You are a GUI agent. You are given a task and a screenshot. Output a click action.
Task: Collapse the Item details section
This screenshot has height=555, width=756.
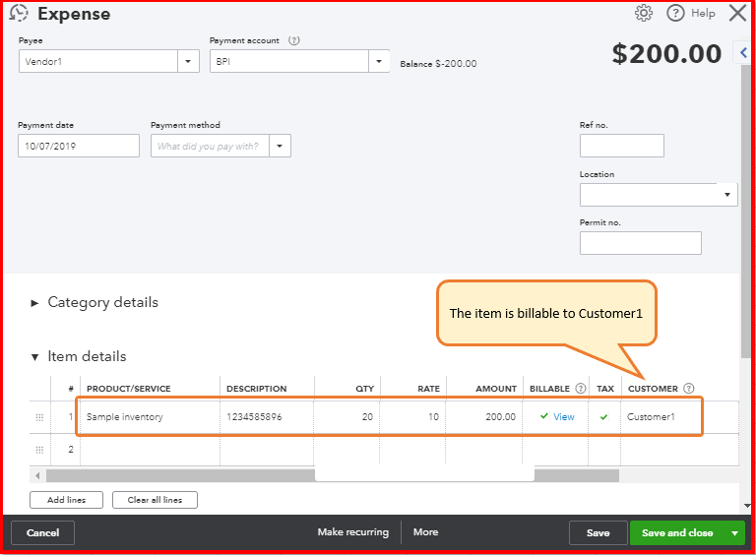[34, 357]
